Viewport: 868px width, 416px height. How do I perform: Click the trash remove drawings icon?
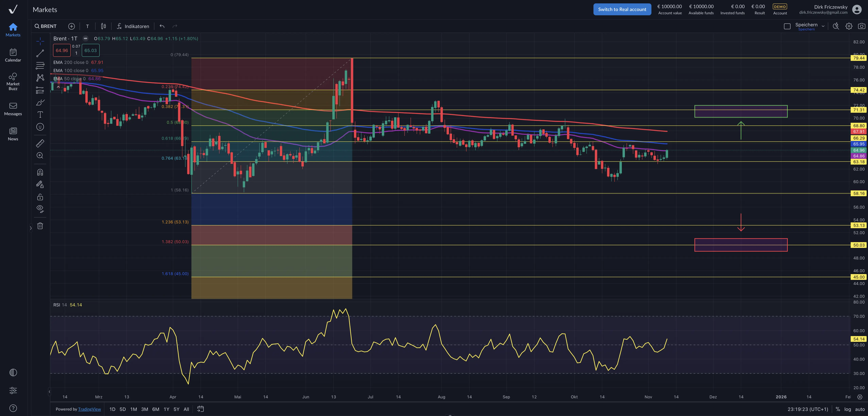40,226
